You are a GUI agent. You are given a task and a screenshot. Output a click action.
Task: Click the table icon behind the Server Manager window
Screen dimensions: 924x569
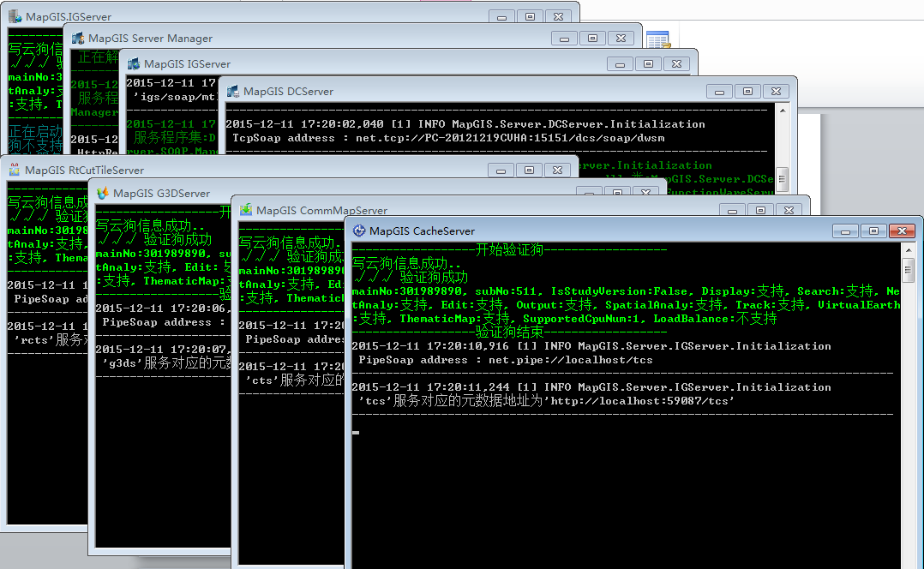657,39
